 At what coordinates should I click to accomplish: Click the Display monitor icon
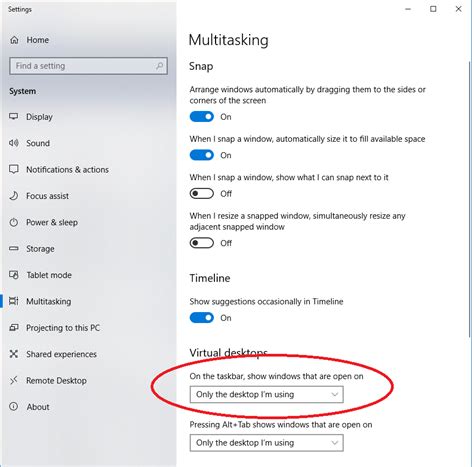coord(14,117)
